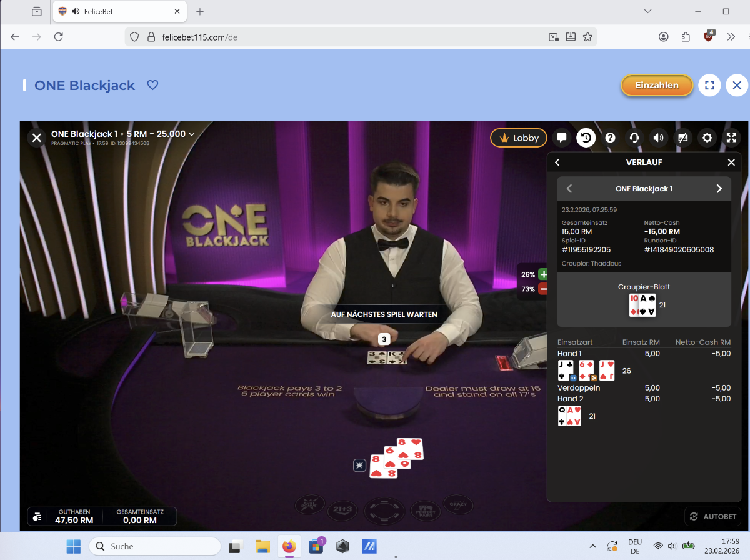
Task: Click the game history clock icon
Action: pos(586,137)
